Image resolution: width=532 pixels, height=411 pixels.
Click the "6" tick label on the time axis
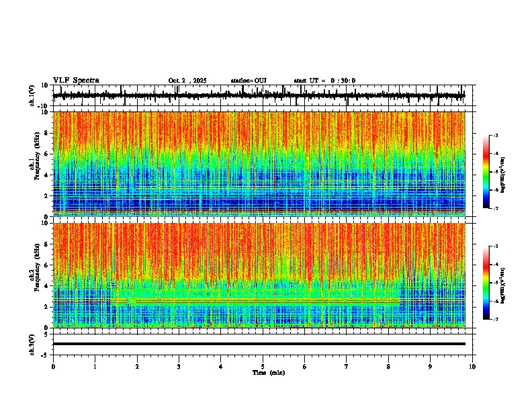click(x=305, y=367)
